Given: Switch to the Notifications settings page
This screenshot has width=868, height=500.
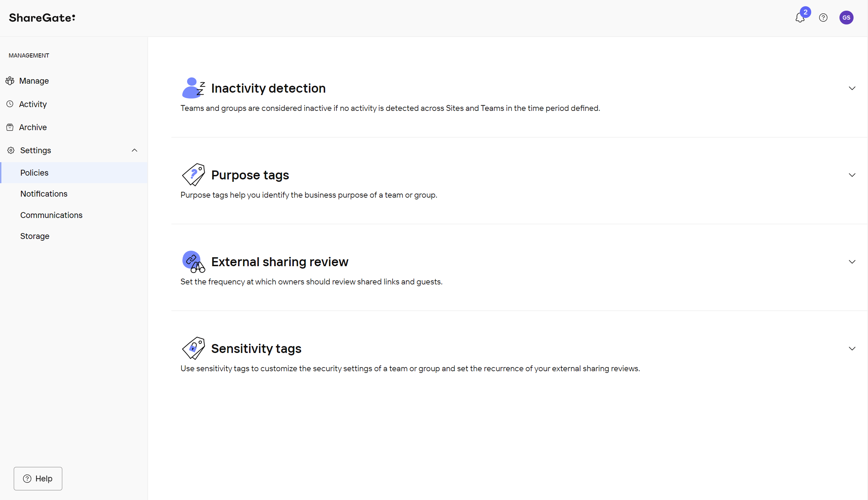Looking at the screenshot, I should point(44,194).
